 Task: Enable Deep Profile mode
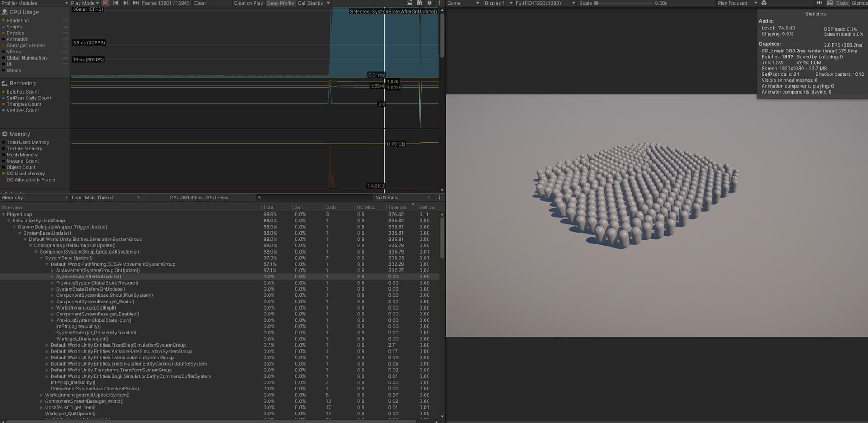(280, 3)
